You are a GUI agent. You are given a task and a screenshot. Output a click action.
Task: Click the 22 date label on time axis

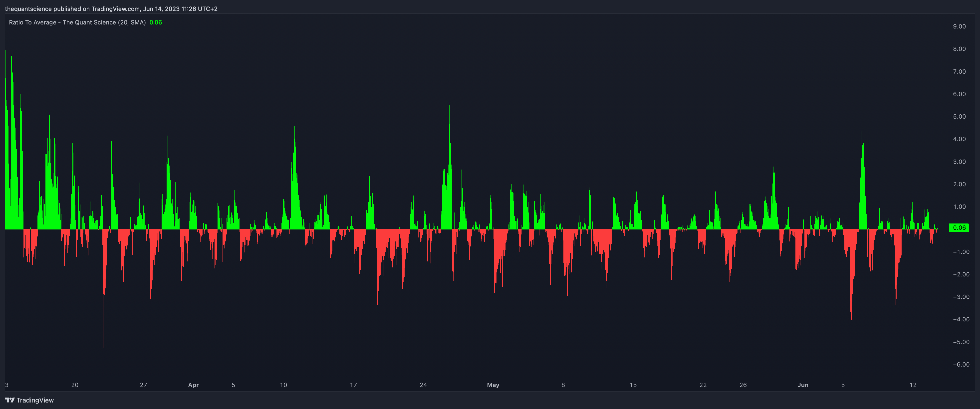(x=703, y=385)
